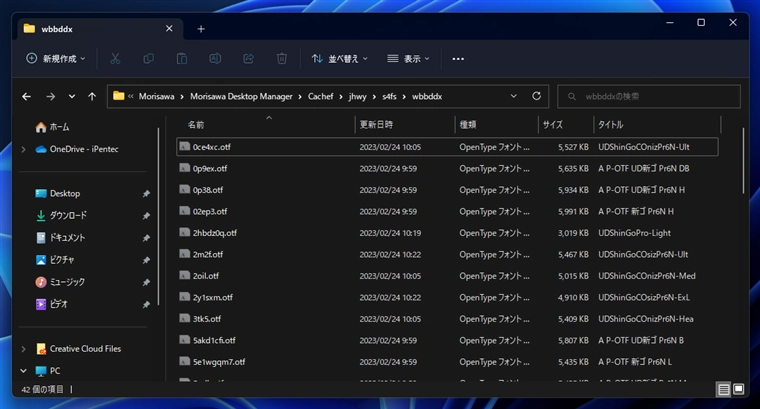
Task: Select Desktop in the navigation pane
Action: 58,193
